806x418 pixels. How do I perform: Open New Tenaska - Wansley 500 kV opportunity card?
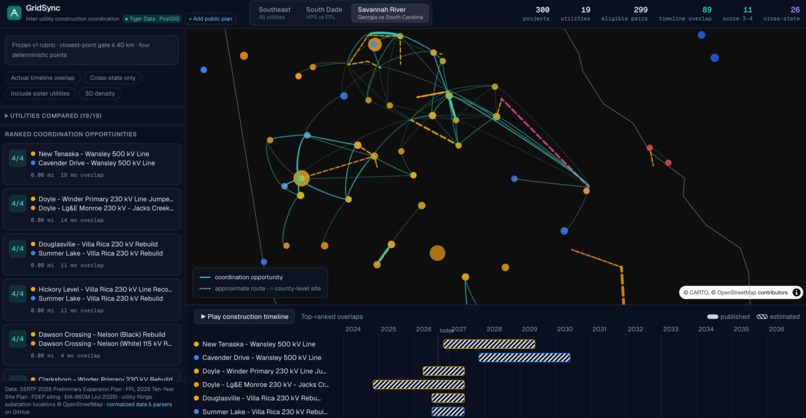click(x=92, y=164)
